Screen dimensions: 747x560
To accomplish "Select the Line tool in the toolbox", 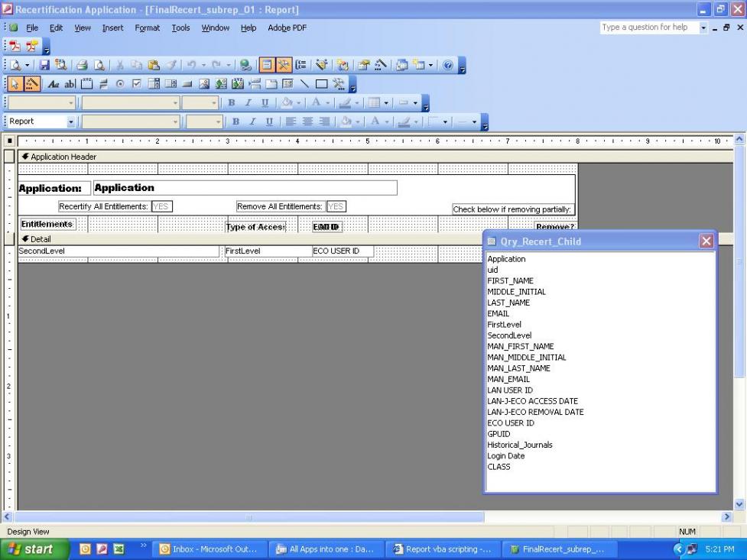I will coord(304,84).
